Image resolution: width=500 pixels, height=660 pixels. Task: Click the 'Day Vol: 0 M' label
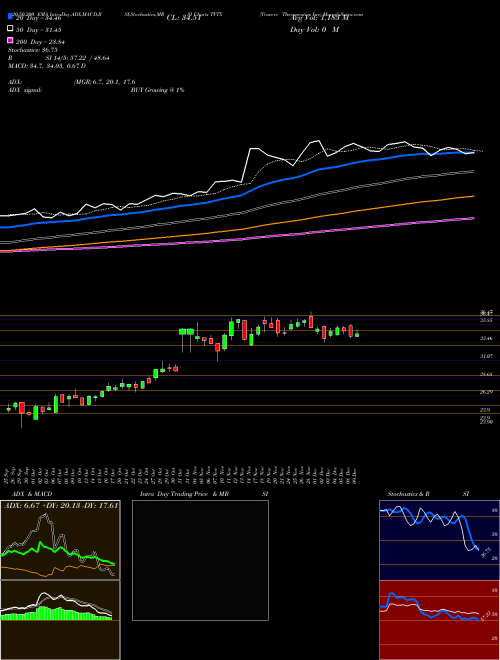(x=314, y=30)
